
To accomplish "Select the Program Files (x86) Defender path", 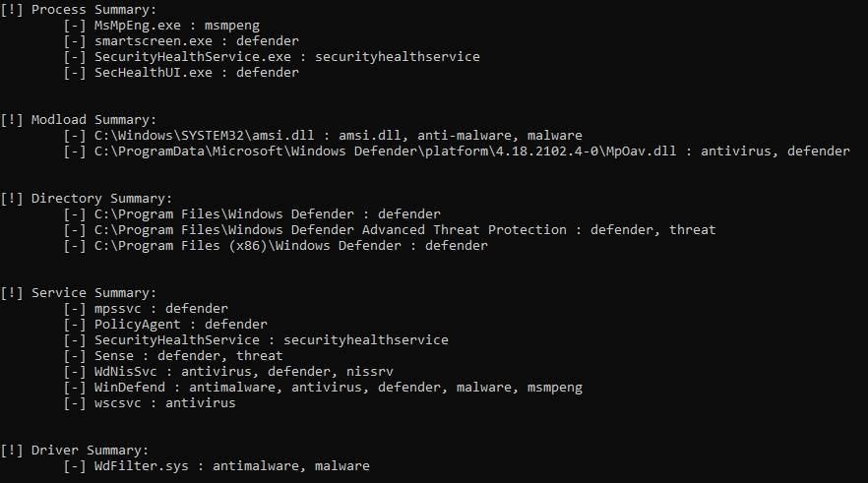I will 290,246.
